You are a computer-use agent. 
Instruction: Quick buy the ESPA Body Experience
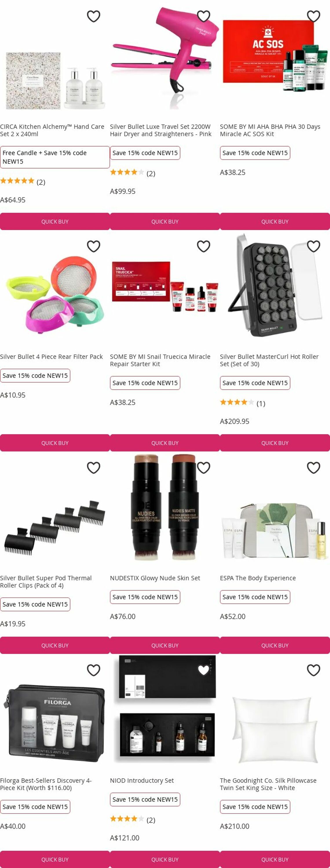tap(275, 645)
